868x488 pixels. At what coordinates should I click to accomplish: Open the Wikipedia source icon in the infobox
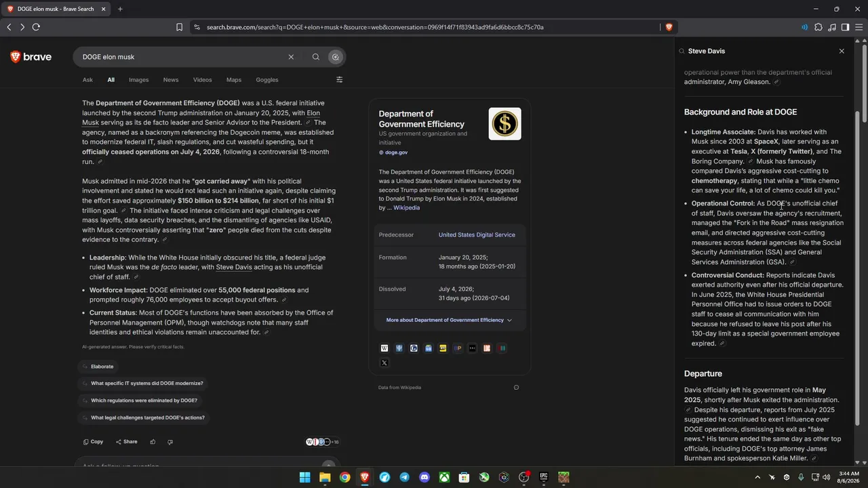[384, 348]
